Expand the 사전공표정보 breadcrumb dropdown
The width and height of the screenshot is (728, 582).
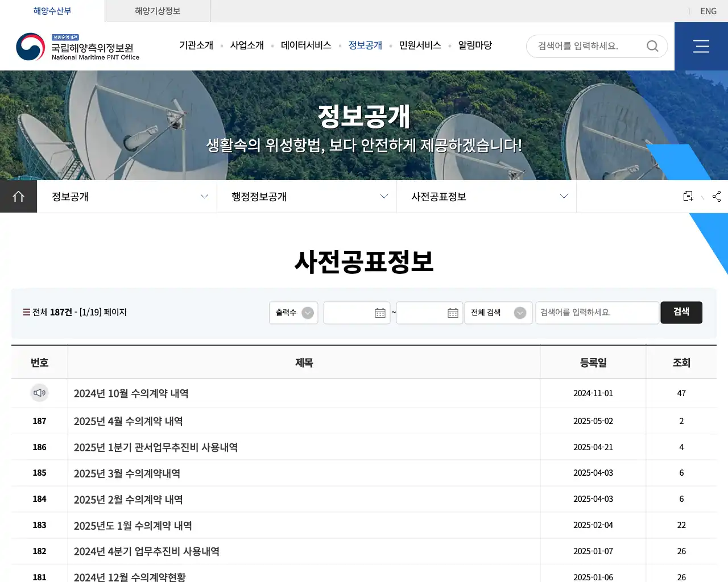pyautogui.click(x=486, y=197)
